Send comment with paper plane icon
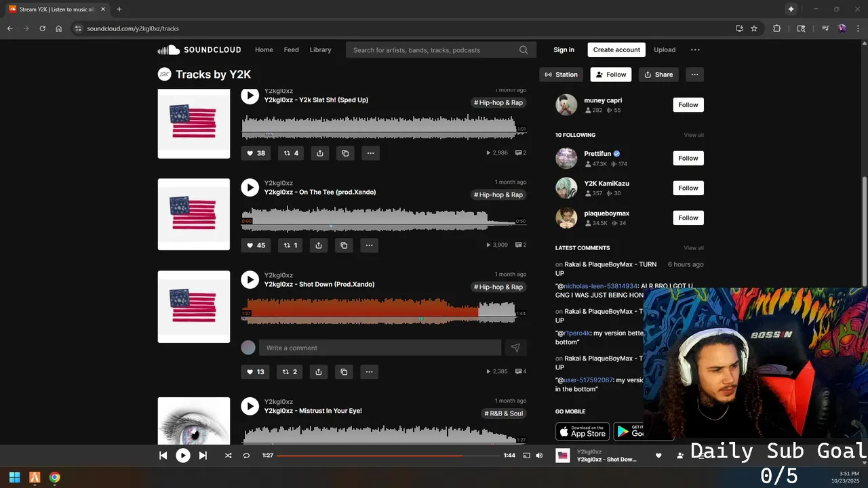 [x=515, y=348]
